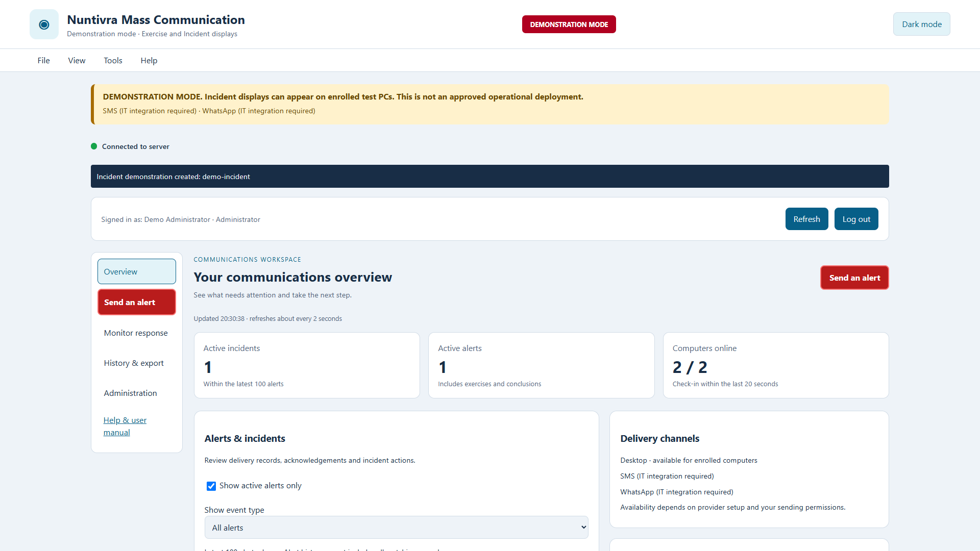Image resolution: width=980 pixels, height=551 pixels.
Task: Open Administration in the sidebar
Action: click(x=137, y=393)
